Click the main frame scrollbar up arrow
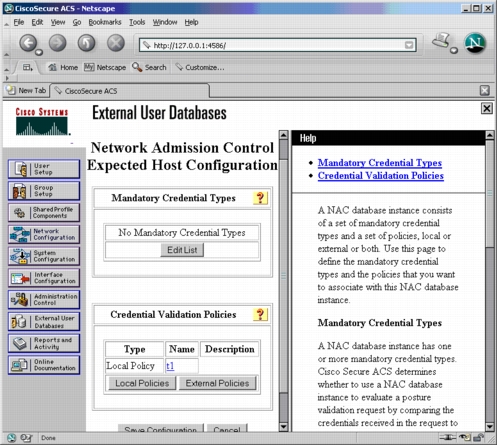Viewport: 499px width, 447px height. 283,135
